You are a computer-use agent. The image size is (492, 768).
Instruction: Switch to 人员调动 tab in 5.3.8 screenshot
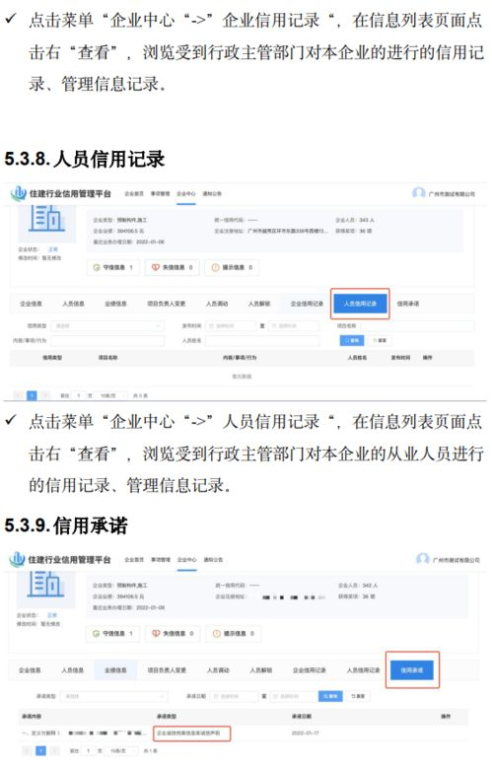[x=217, y=304]
